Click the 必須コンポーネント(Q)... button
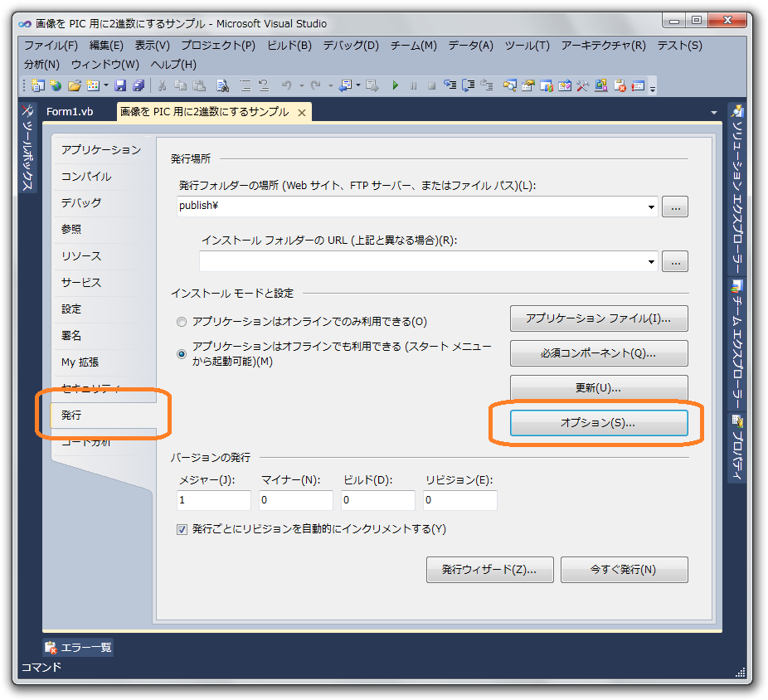This screenshot has height=700, width=768. 599,353
